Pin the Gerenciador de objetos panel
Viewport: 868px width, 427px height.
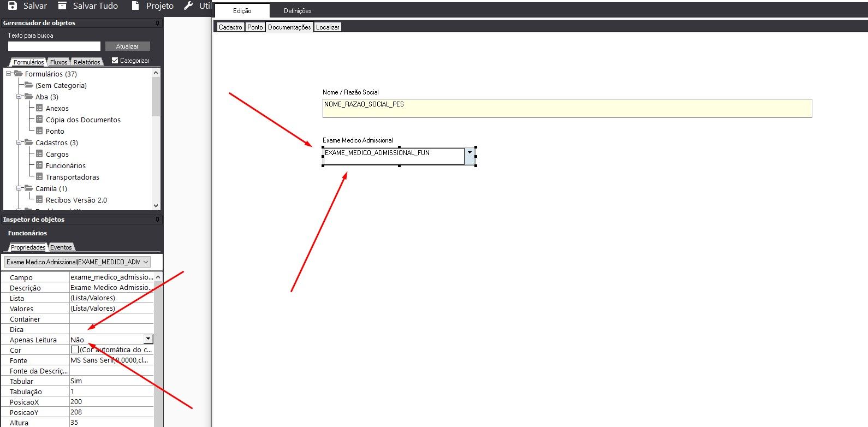click(x=157, y=23)
